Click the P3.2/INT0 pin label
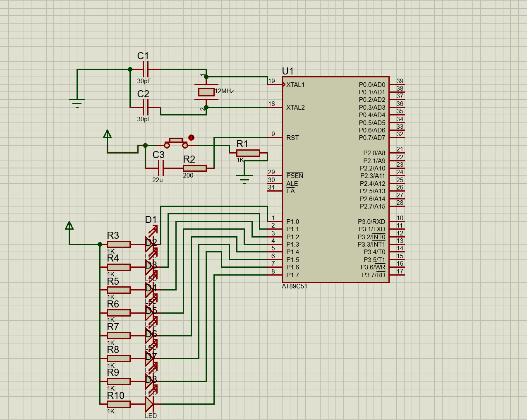Viewport: 527px width, 420px height. (x=371, y=237)
